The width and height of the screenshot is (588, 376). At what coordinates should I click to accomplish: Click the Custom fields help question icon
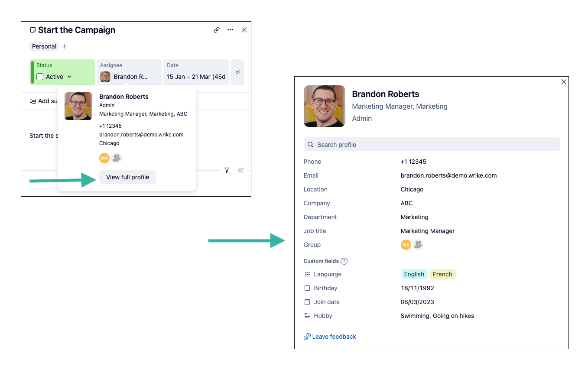(x=344, y=261)
